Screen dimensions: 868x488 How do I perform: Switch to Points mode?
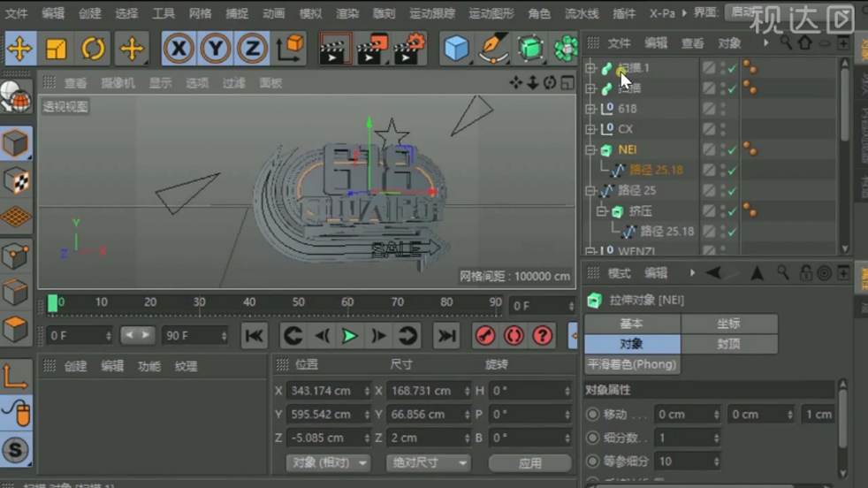[x=16, y=255]
